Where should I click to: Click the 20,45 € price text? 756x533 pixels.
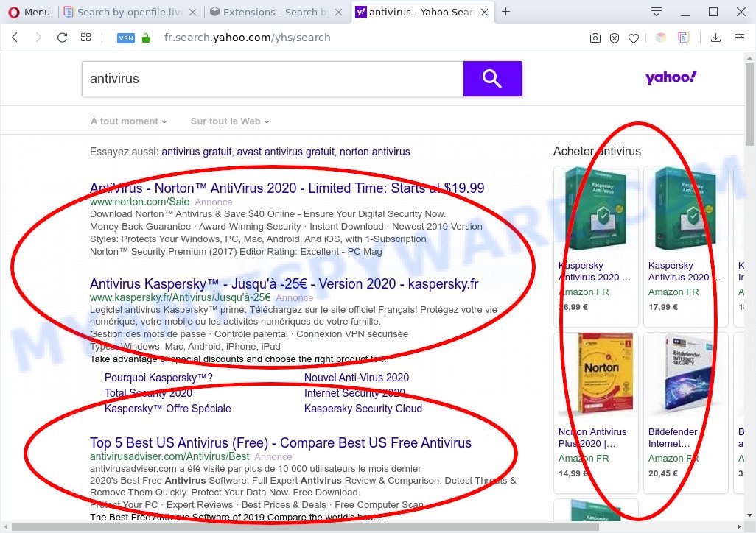point(663,473)
